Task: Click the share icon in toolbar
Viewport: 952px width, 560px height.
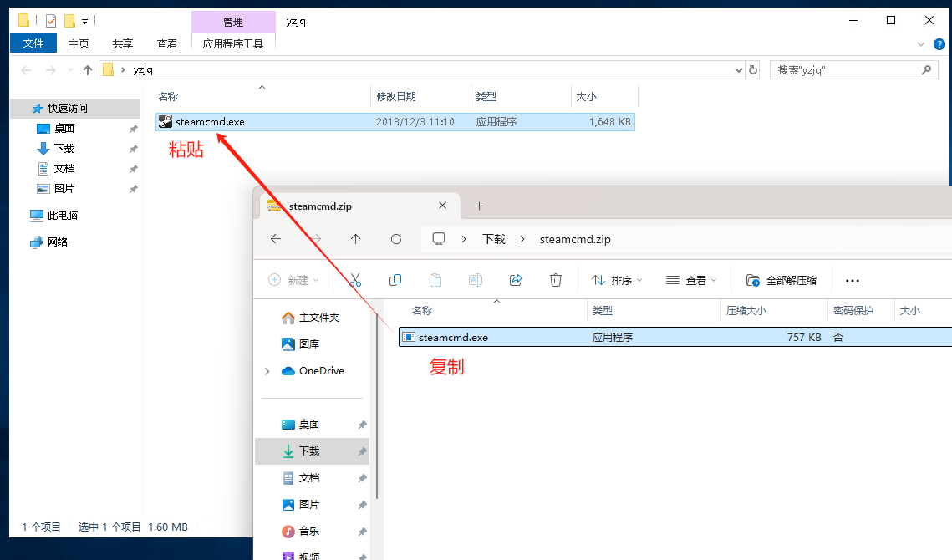Action: click(516, 280)
